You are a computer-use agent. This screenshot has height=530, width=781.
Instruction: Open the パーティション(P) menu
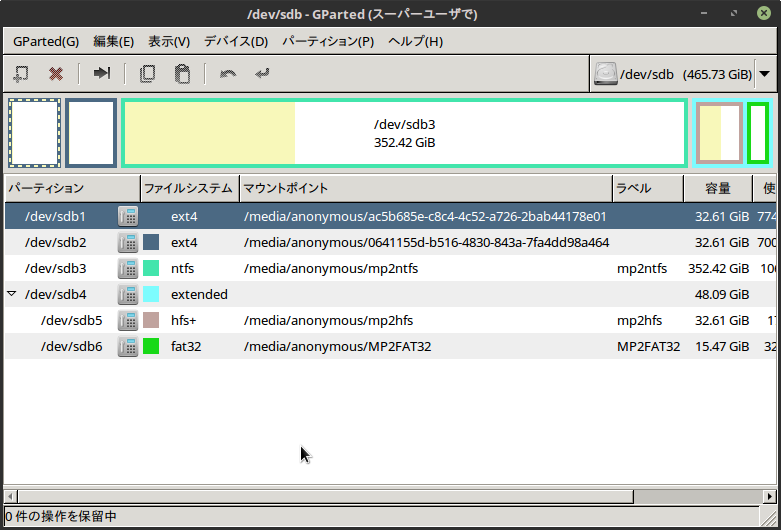point(328,41)
